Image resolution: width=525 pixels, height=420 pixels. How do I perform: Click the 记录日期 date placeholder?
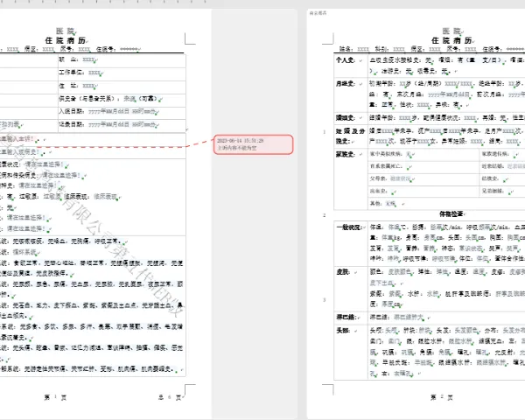(122, 124)
